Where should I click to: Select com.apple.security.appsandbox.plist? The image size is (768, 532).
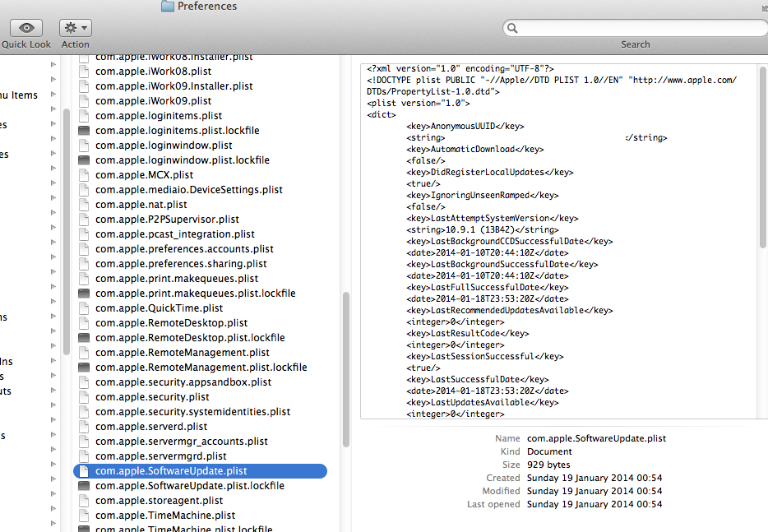click(183, 382)
